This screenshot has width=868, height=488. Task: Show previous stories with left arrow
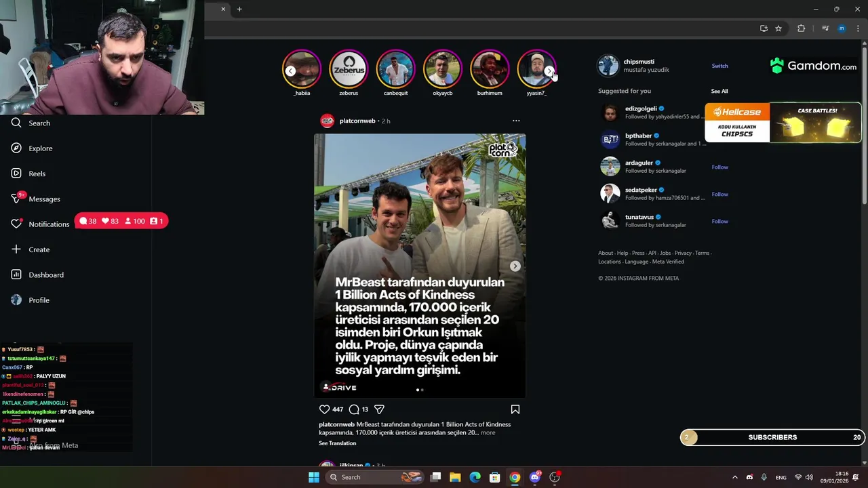[x=290, y=71]
